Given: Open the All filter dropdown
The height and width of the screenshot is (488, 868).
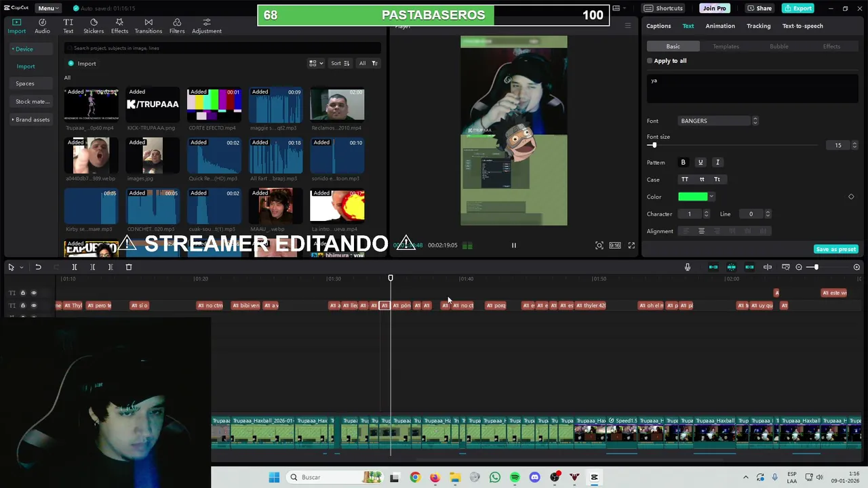Looking at the screenshot, I should point(368,64).
